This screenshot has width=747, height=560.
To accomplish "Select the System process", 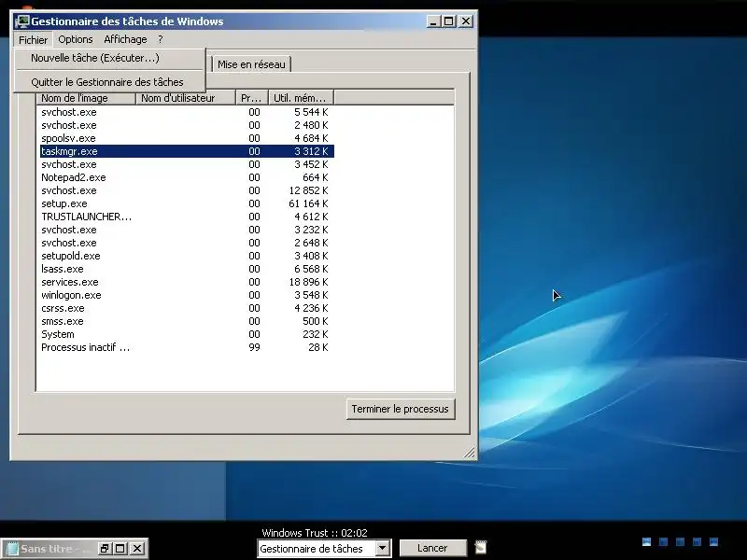I will point(187,334).
